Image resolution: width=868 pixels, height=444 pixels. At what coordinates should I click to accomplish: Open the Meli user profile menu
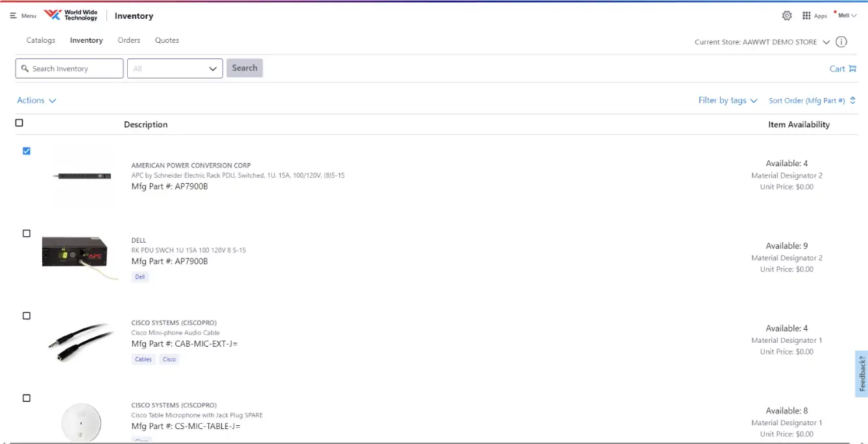(x=846, y=16)
